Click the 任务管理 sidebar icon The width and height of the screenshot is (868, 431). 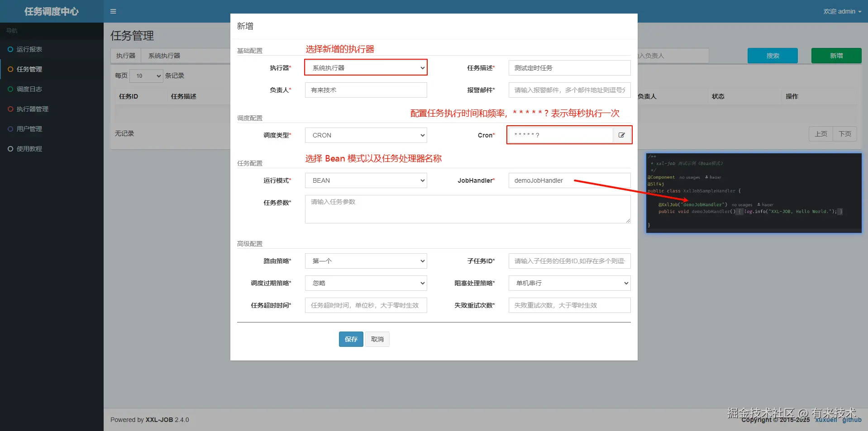pos(10,69)
